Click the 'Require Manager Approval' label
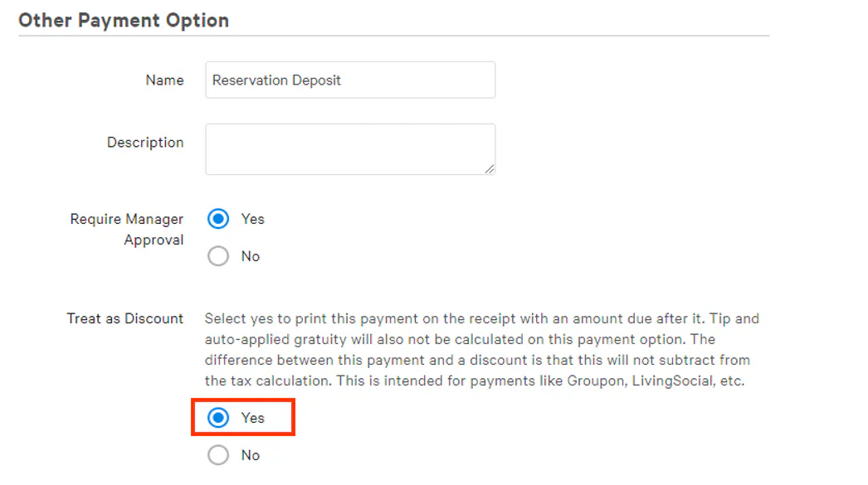 tap(127, 230)
